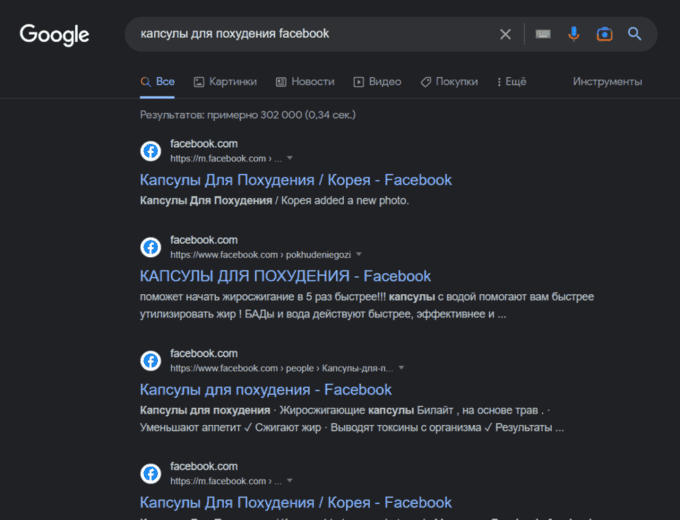The width and height of the screenshot is (680, 520).
Task: Click Facebook favicon of first Корея result
Action: click(x=150, y=151)
